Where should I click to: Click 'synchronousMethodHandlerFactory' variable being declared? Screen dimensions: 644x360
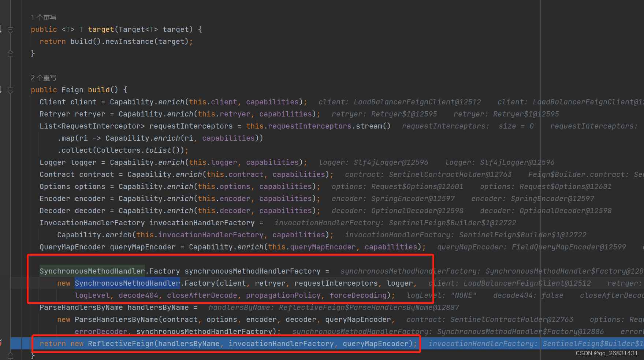tap(253, 271)
